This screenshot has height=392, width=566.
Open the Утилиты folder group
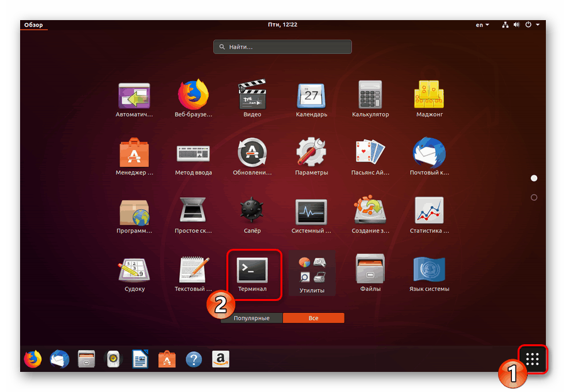point(312,274)
